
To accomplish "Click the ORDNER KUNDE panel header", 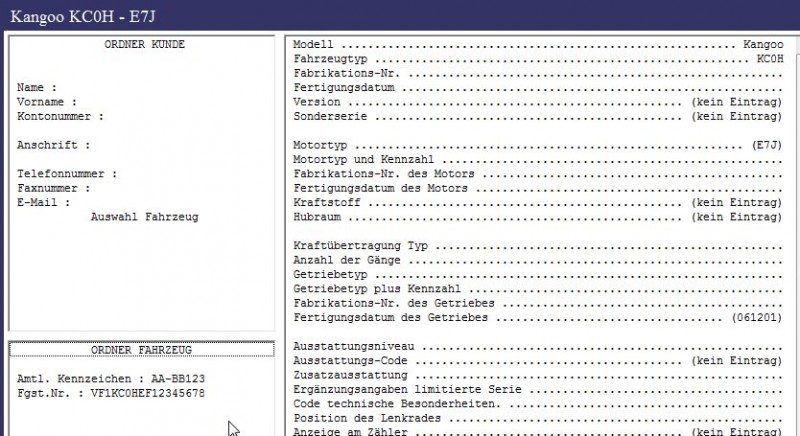I will [144, 44].
